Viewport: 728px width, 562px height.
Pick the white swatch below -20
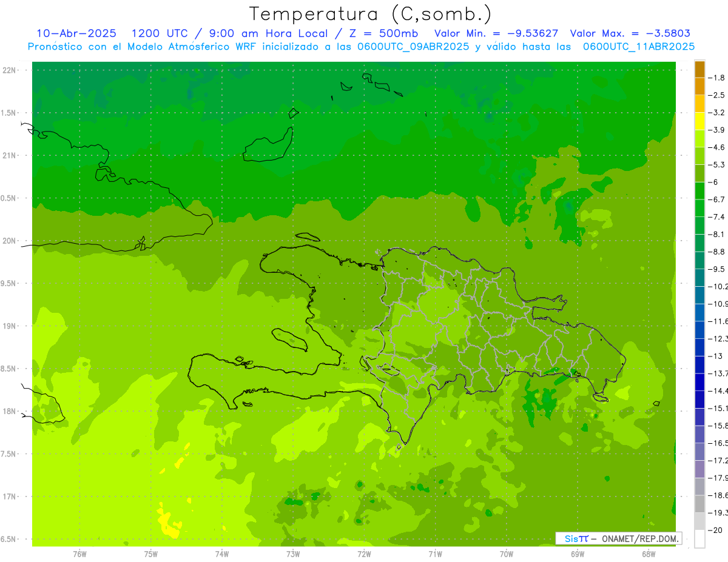tap(699, 539)
